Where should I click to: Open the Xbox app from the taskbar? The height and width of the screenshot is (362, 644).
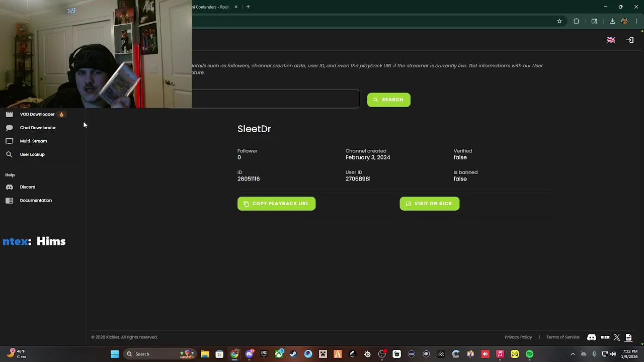tap(279, 354)
